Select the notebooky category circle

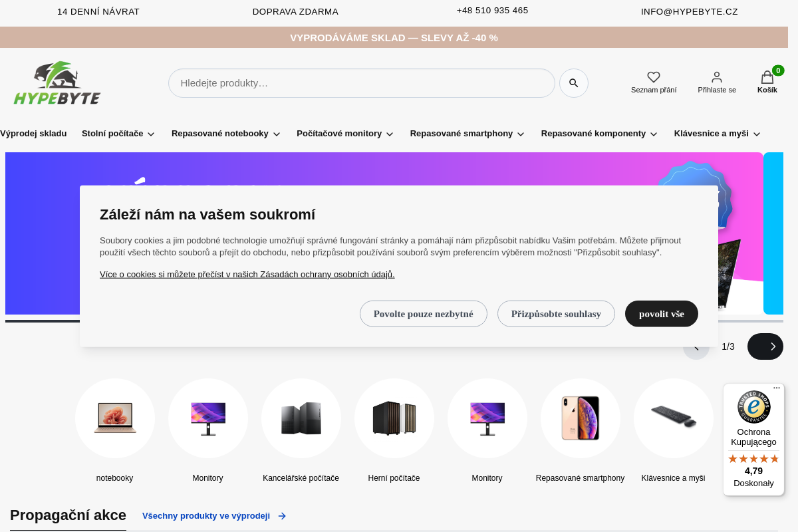pyautogui.click(x=115, y=418)
